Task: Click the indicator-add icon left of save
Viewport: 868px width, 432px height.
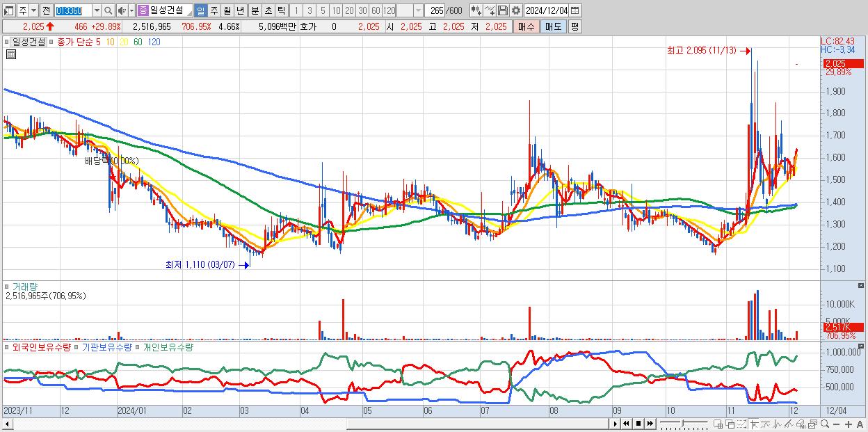Action: (489, 10)
